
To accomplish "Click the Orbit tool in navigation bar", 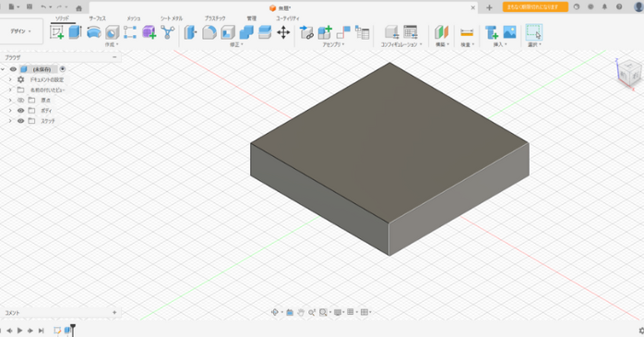I will pos(275,312).
